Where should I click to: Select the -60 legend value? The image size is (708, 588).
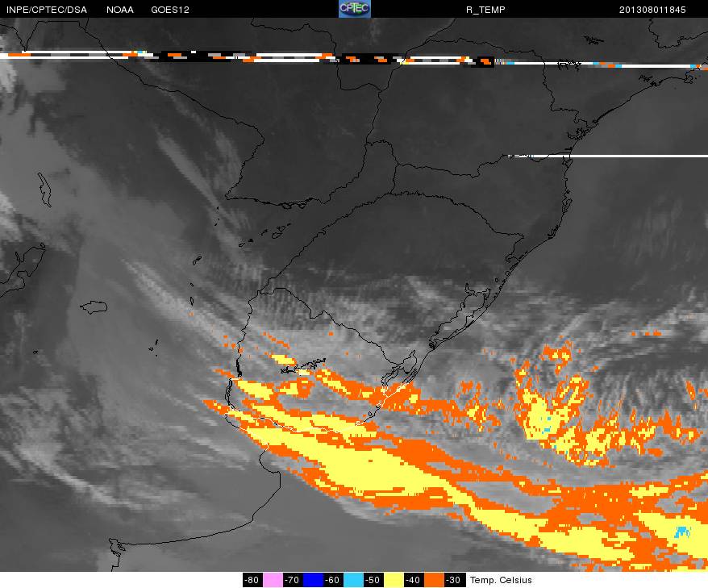[x=333, y=580]
